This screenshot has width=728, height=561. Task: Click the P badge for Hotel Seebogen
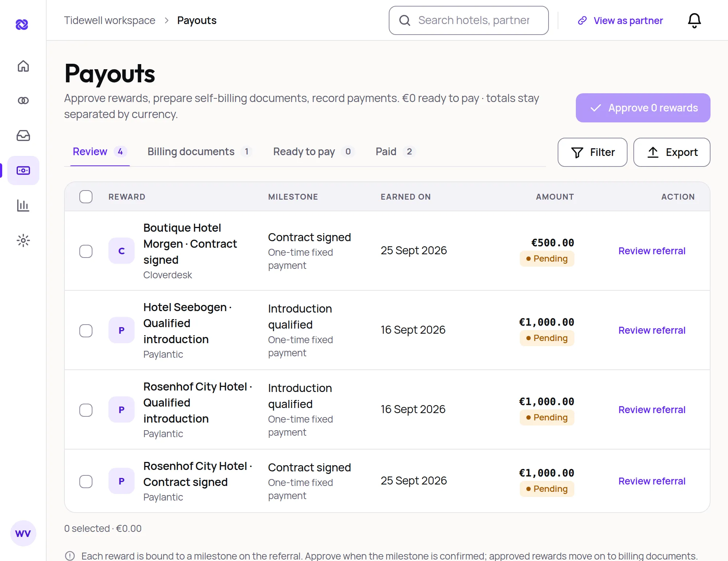[122, 330]
